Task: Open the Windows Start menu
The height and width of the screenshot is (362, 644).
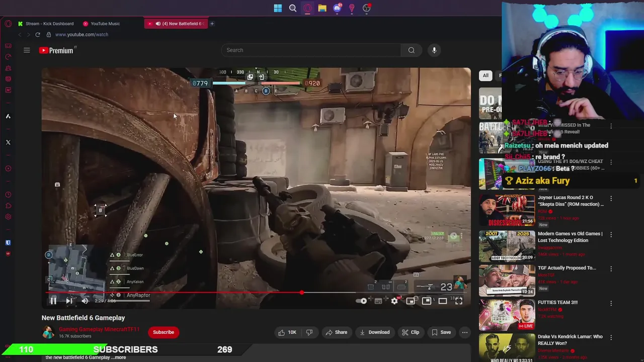Action: (x=278, y=8)
